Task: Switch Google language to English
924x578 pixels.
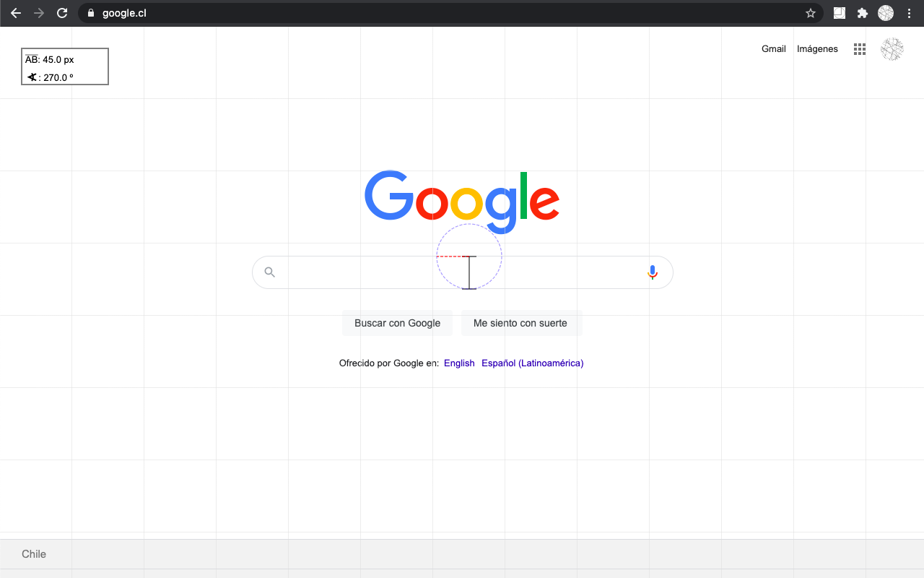Action: (459, 363)
